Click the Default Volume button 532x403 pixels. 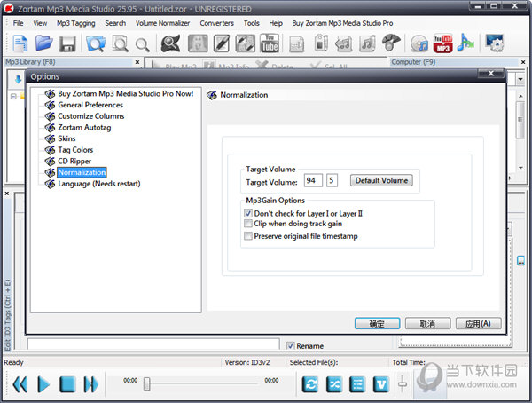click(381, 180)
